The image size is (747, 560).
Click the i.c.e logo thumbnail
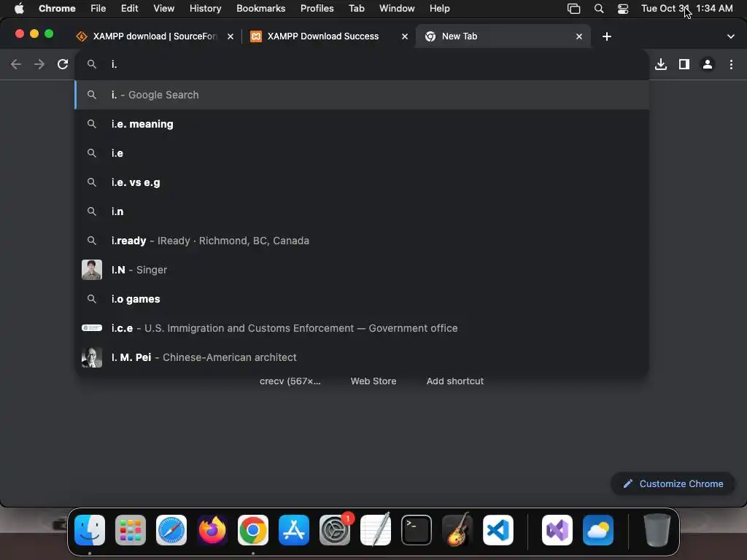(92, 327)
